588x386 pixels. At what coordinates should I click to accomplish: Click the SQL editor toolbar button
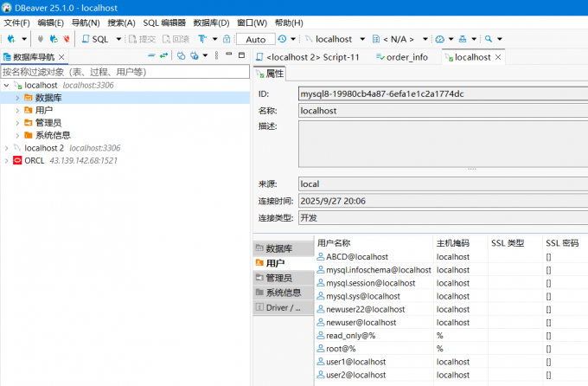97,39
